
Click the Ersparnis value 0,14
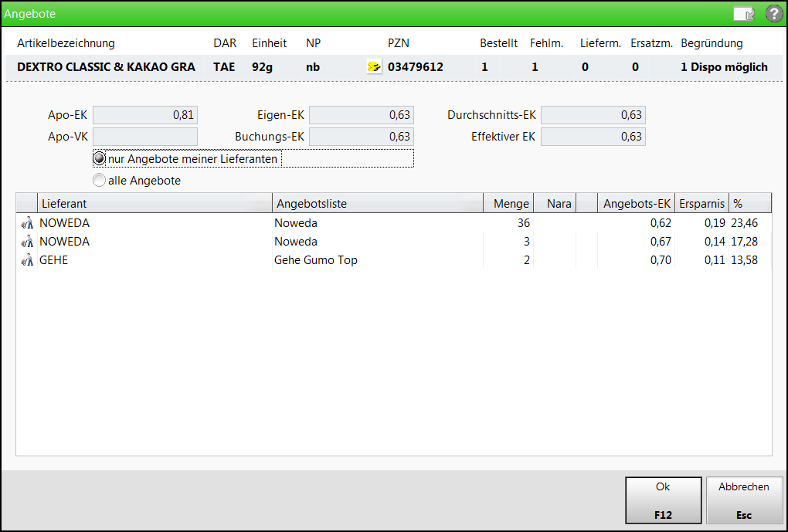(x=715, y=241)
